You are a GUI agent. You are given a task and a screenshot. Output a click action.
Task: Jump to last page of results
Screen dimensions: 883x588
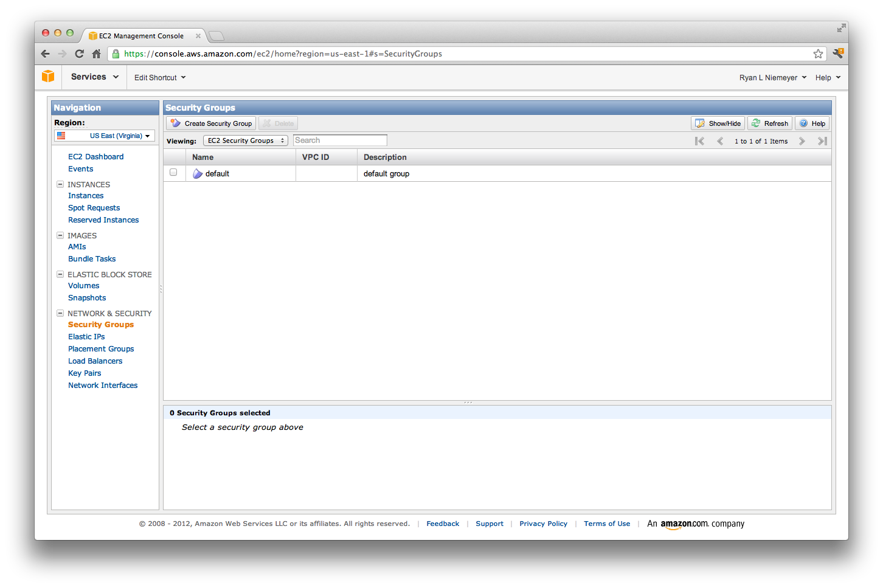822,141
